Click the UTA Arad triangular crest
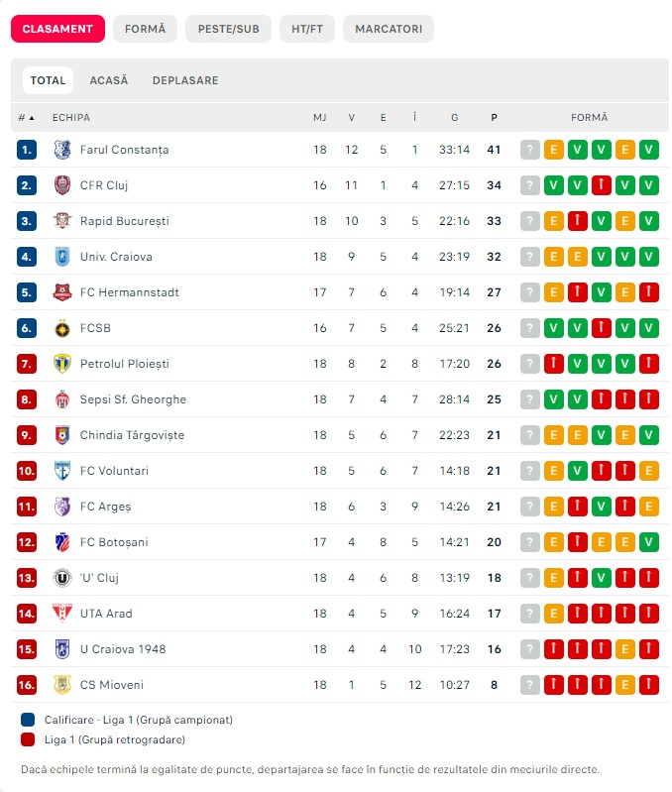Viewport: 672px width, 792px height. pos(62,614)
